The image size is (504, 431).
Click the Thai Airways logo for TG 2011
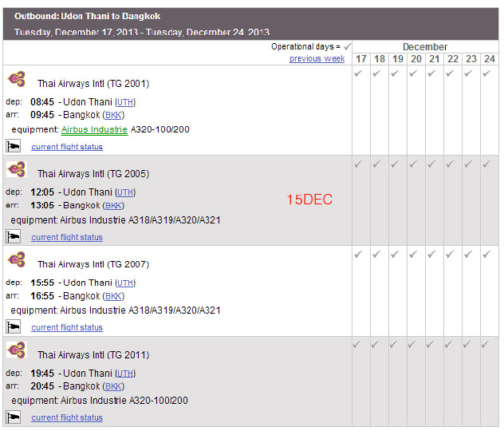17,350
